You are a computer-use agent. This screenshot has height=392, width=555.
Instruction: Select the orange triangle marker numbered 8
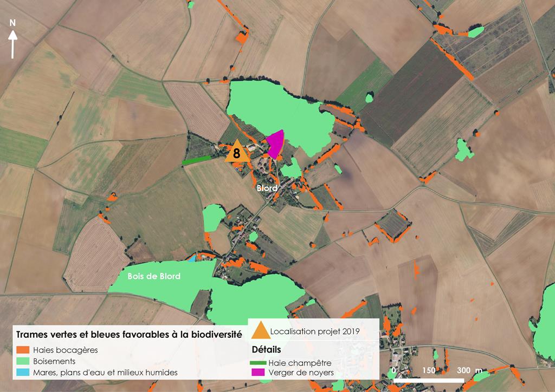pos(237,152)
